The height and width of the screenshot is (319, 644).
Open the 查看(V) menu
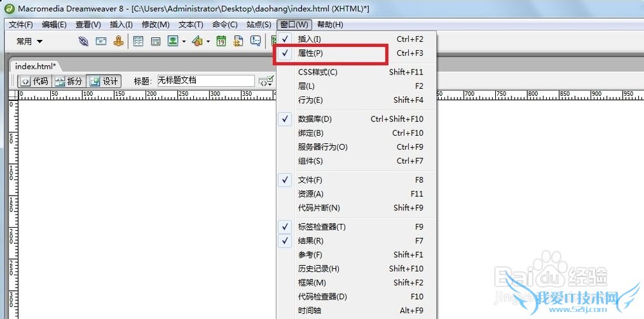pos(88,24)
